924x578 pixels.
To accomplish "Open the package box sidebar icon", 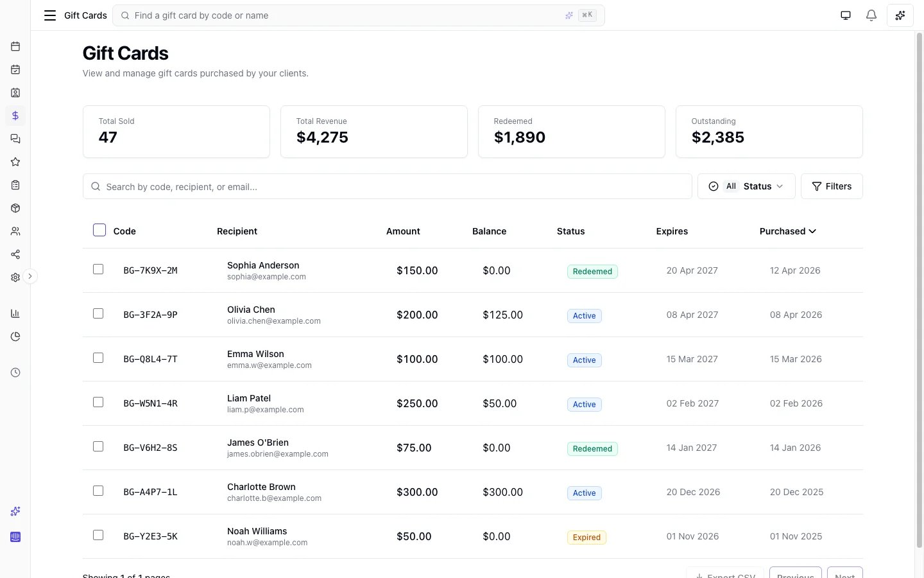I will click(15, 208).
